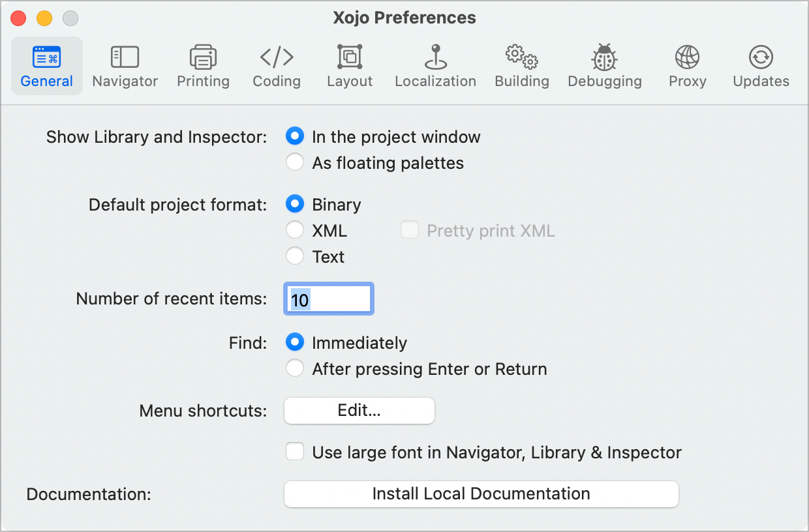Switch to the General tab

(x=47, y=66)
